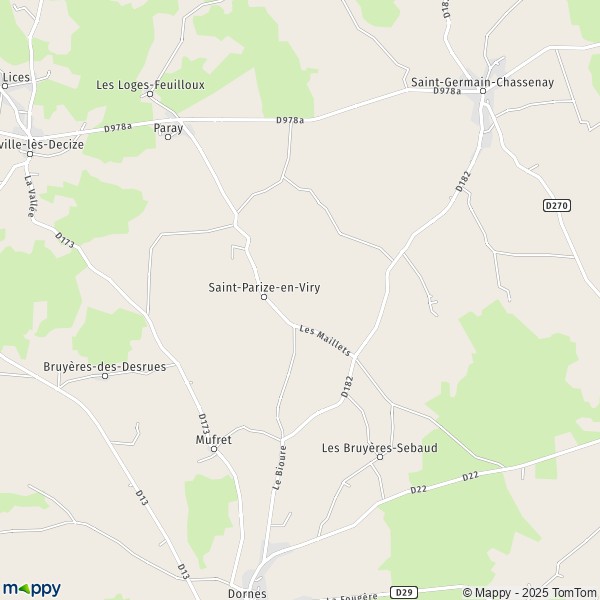The width and height of the screenshot is (600, 600).
Task: Select the Les Bruyères-Sebaud marker
Action: 380,457
